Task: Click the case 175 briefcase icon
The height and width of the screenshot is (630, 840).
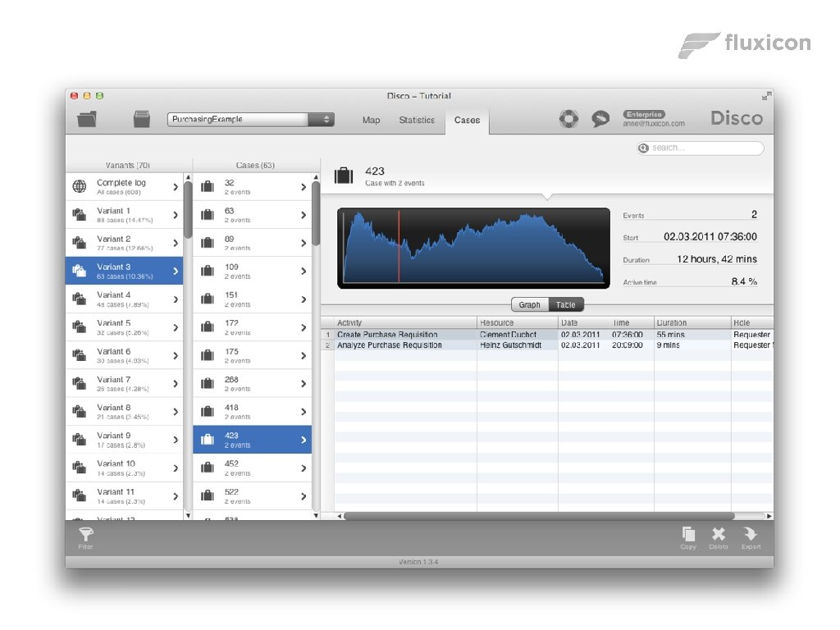Action: coord(208,355)
